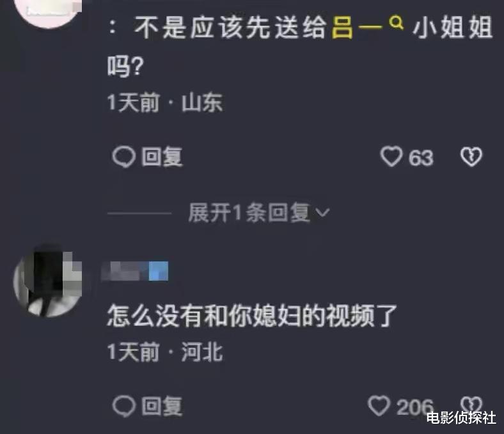Tap reply bubble icon under Hebei comment
The width and height of the screenshot is (504, 434).
[x=123, y=406]
